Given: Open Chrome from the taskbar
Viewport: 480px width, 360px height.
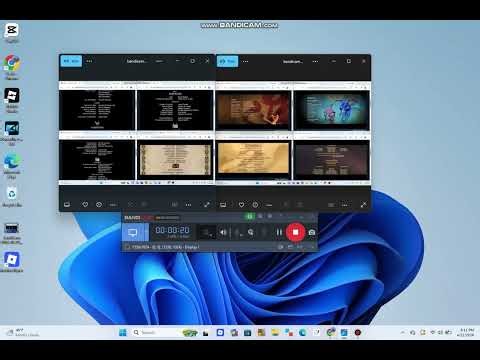Looking at the screenshot, I should [330, 332].
